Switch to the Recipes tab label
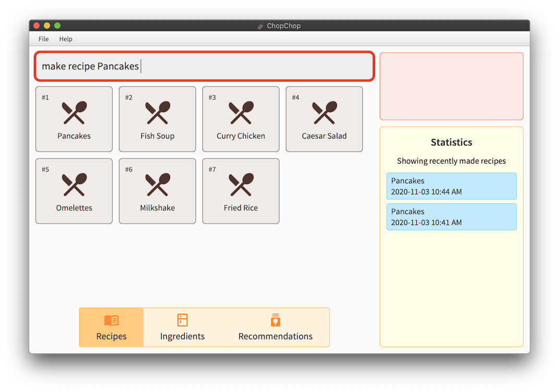559x392 pixels. [111, 336]
